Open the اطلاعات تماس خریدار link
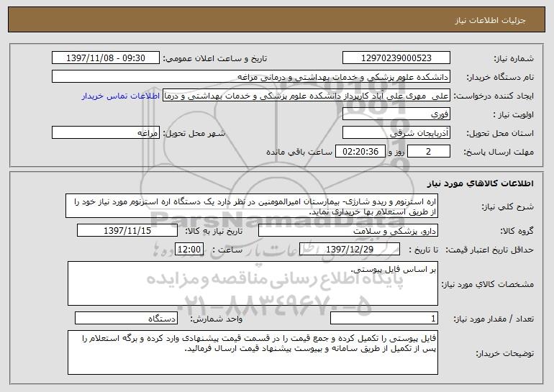 (x=121, y=96)
